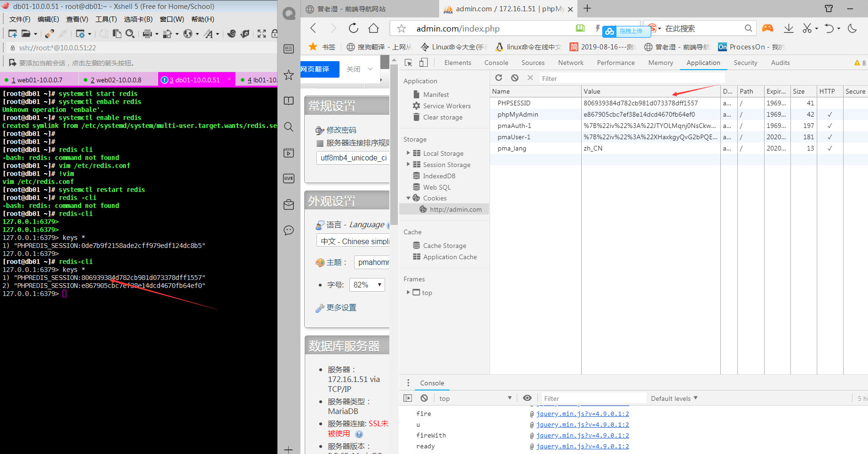The width and height of the screenshot is (868, 454).
Task: Click the screenshot scissors icon
Action: (807, 28)
